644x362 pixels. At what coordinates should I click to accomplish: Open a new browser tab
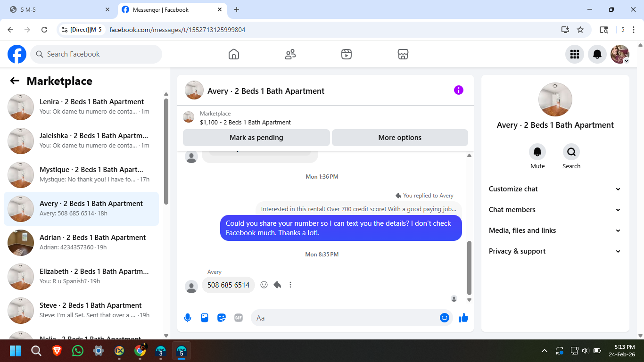point(237,9)
